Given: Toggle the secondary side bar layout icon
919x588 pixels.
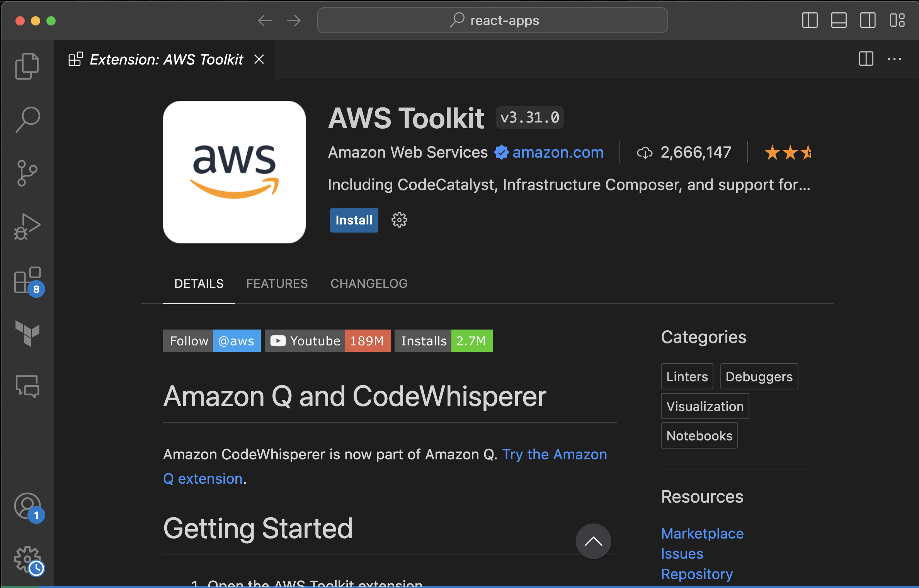Looking at the screenshot, I should (x=868, y=20).
